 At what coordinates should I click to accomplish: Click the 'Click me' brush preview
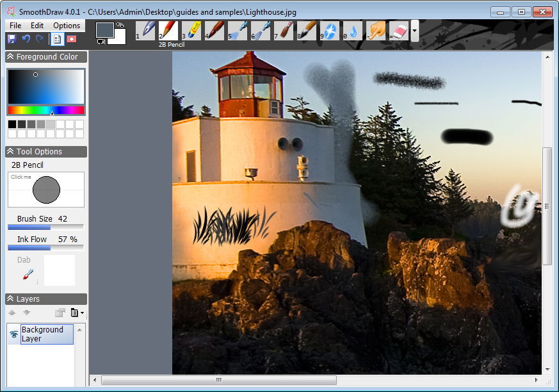coord(46,190)
